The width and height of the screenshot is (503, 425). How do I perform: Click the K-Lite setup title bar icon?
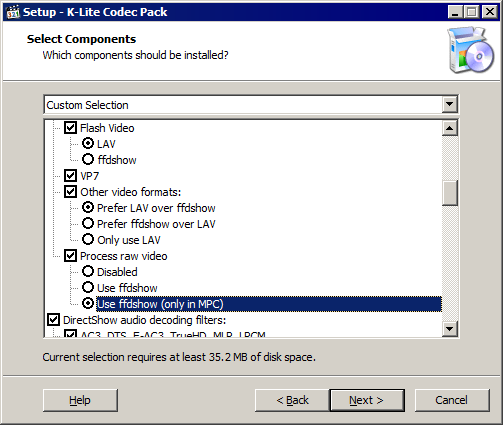click(x=13, y=12)
